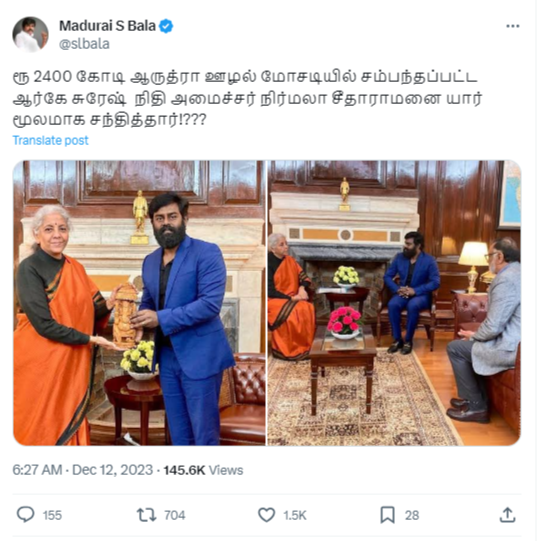Open Madurai S Bala's profile picture
This screenshot has width=541, height=541.
tap(30, 34)
